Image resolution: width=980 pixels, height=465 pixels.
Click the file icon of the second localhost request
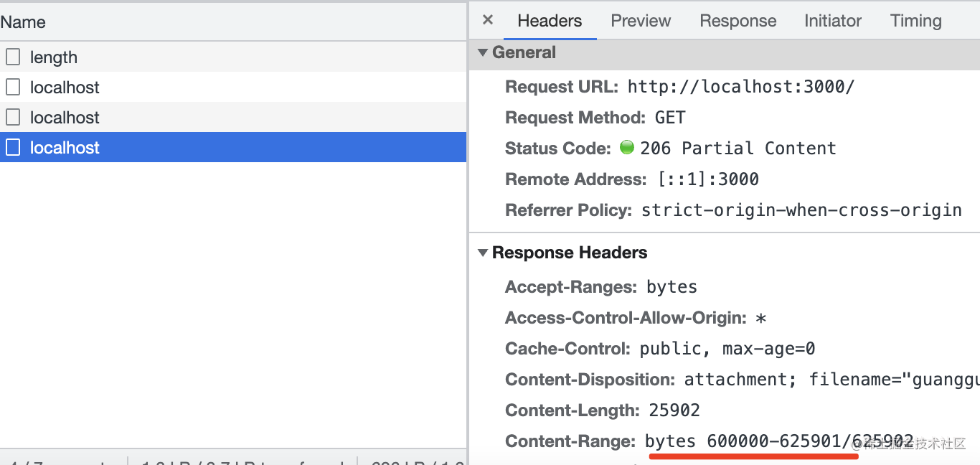pyautogui.click(x=13, y=117)
